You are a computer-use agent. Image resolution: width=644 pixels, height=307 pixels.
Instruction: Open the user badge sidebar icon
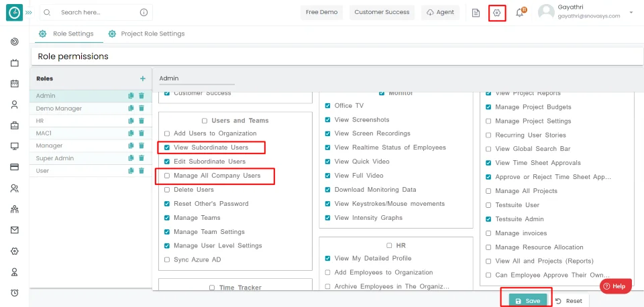click(x=15, y=271)
